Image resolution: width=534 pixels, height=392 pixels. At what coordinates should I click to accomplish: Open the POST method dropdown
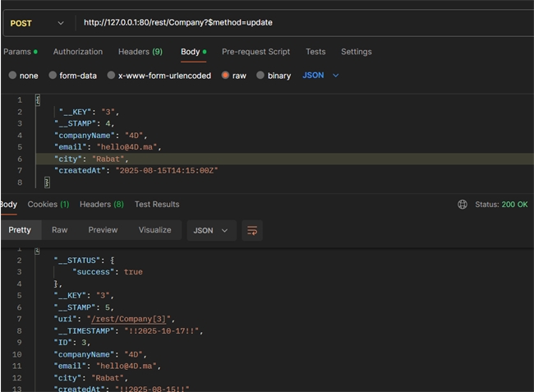click(36, 23)
